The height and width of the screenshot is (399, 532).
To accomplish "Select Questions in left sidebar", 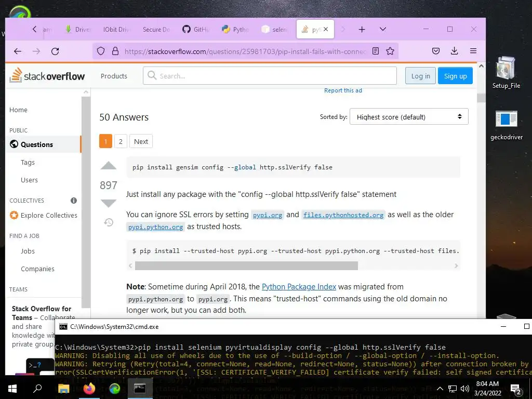I will click(44, 144).
